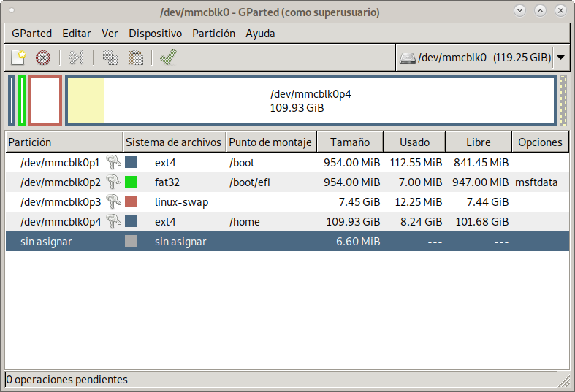Click the Resize/Move toolbar icon
The image size is (575, 392).
pyautogui.click(x=76, y=58)
